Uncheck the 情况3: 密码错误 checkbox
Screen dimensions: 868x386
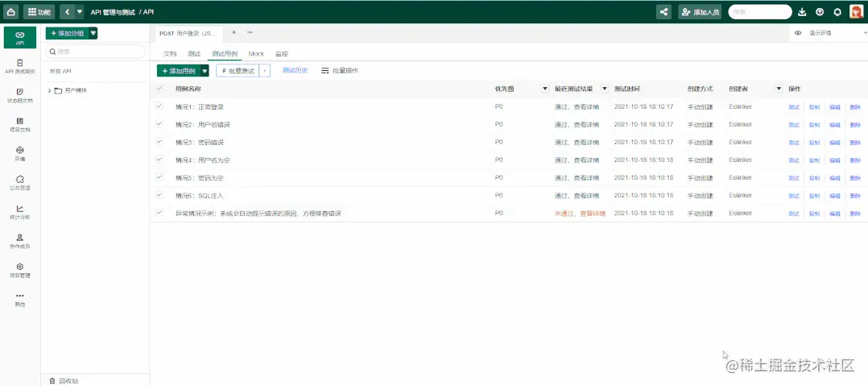tap(159, 142)
